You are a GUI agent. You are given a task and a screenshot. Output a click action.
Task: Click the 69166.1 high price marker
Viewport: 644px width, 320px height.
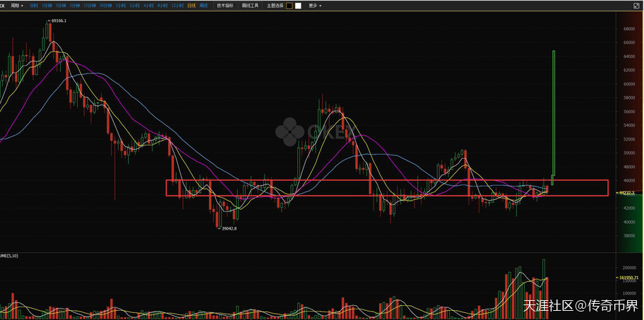(58, 21)
